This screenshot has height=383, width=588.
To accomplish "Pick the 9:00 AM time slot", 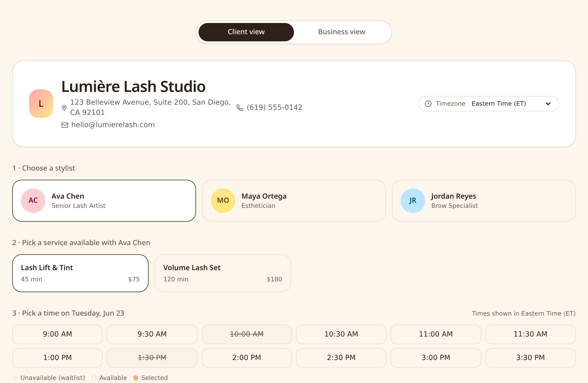I will click(x=57, y=334).
